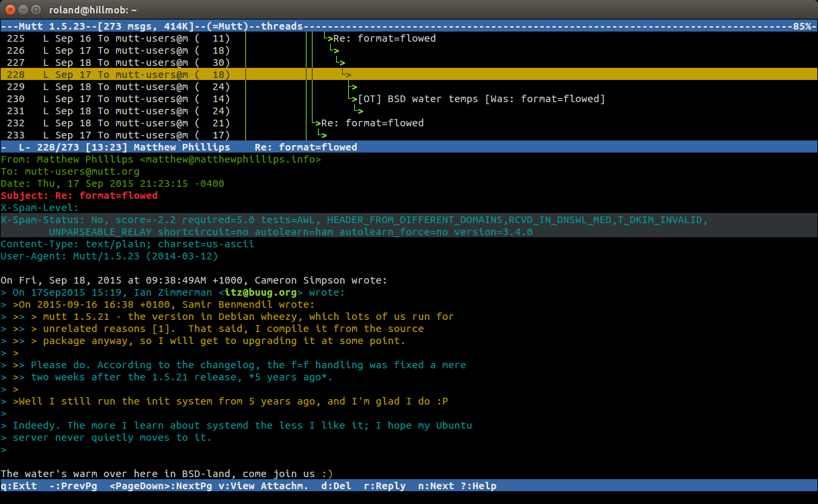Viewport: 818px width, 504px height.
Task: Click '-:PrevPg' in the help bar
Action: point(73,486)
